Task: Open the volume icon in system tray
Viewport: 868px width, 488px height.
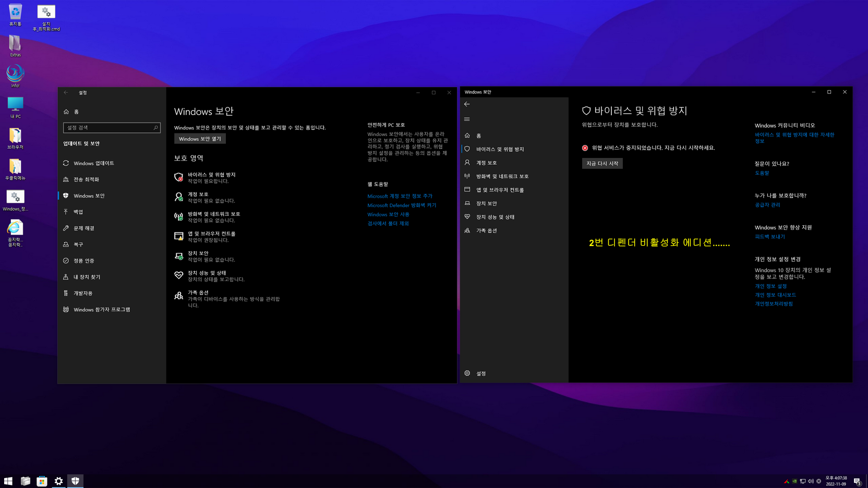Action: pyautogui.click(x=811, y=481)
